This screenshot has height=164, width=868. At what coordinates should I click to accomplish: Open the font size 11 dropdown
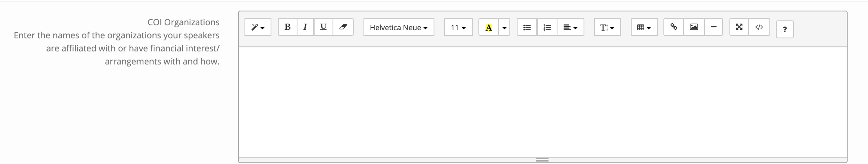(458, 27)
